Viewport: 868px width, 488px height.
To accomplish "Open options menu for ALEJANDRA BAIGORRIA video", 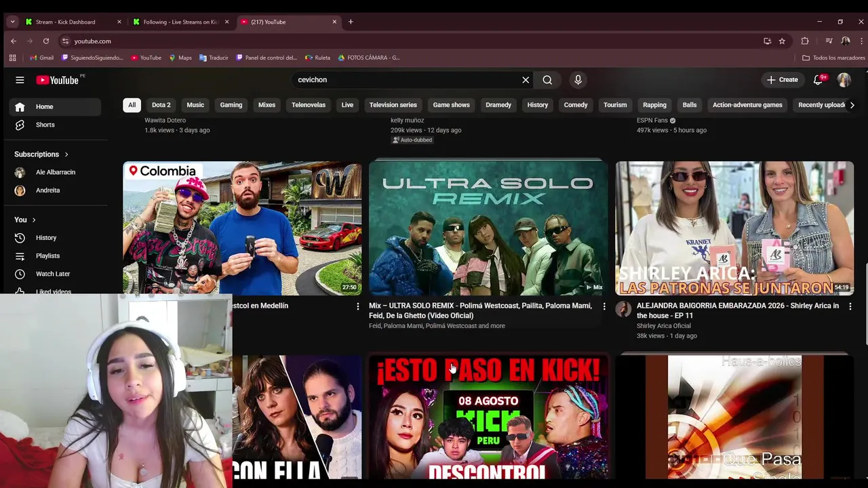I will pos(850,306).
